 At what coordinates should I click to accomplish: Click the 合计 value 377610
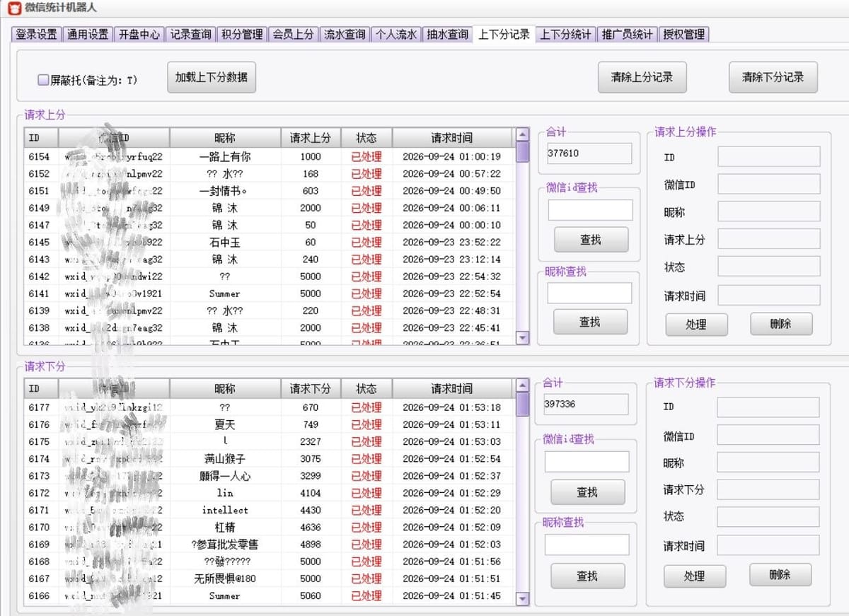click(589, 153)
